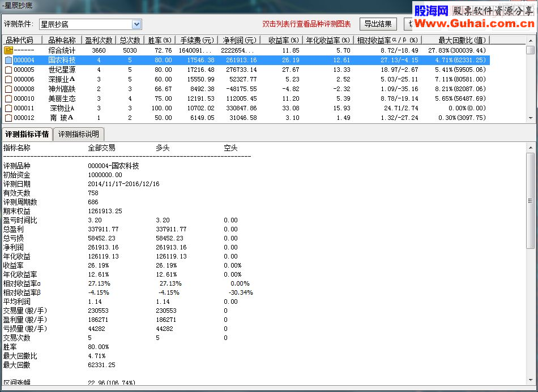Image resolution: width=538 pixels, height=392 pixels.
Task: Switch to the 评测指标详情 tab
Action: pos(27,134)
